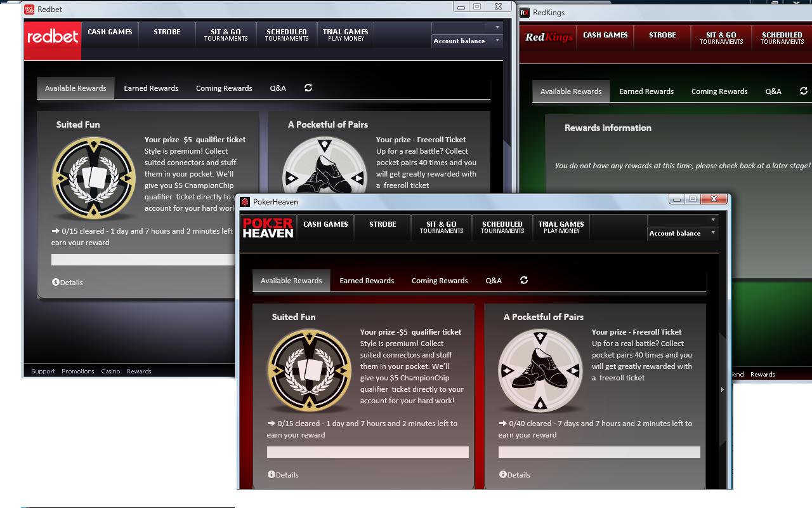Click the RedKings logo in the header
This screenshot has width=812, height=508.
548,37
